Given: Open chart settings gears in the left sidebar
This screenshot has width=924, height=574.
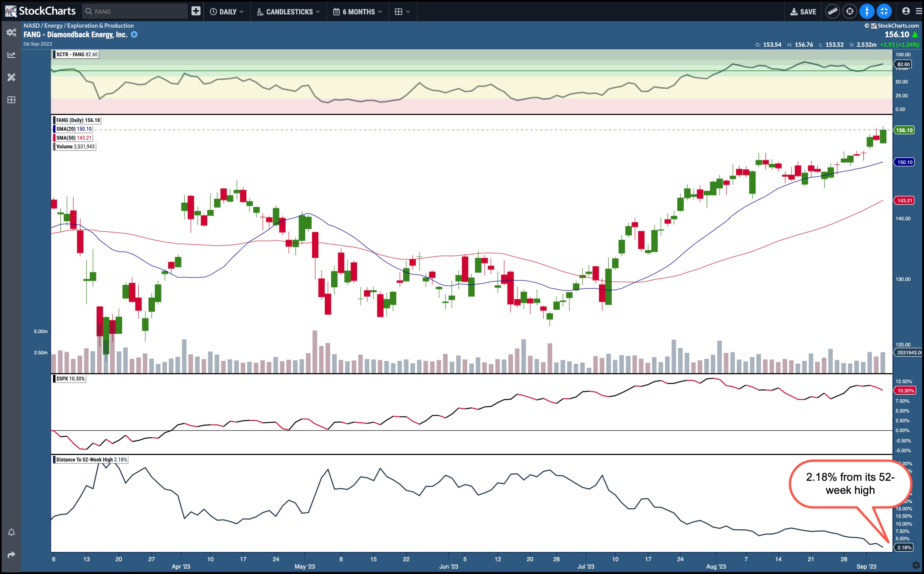Looking at the screenshot, I should (x=11, y=32).
